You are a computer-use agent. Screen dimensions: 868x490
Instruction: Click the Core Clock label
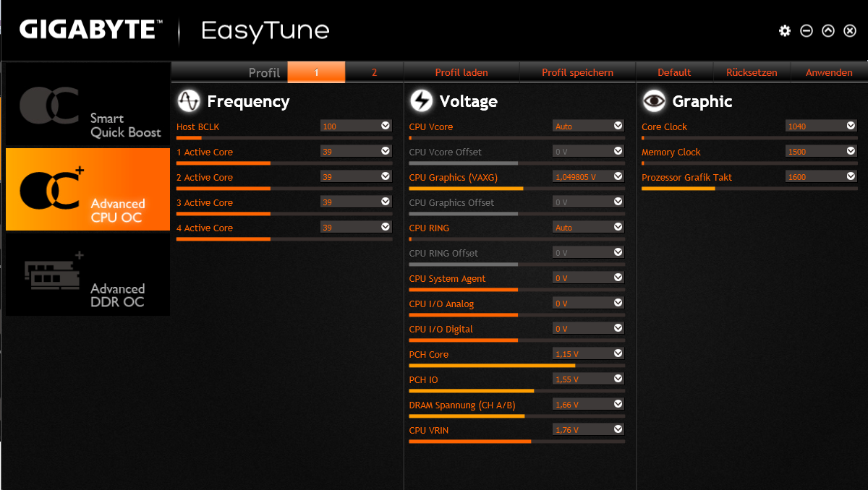664,126
